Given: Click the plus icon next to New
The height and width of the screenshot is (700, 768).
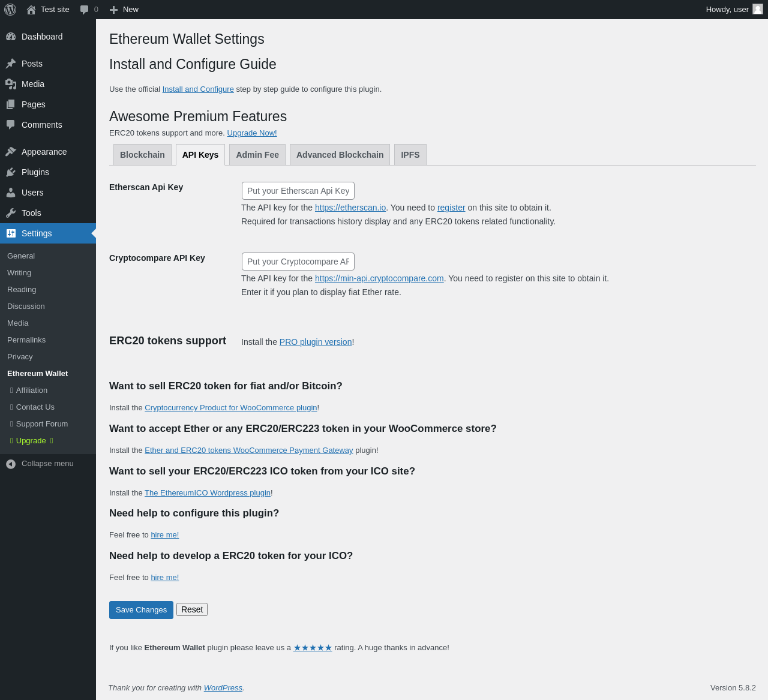Looking at the screenshot, I should tap(113, 10).
